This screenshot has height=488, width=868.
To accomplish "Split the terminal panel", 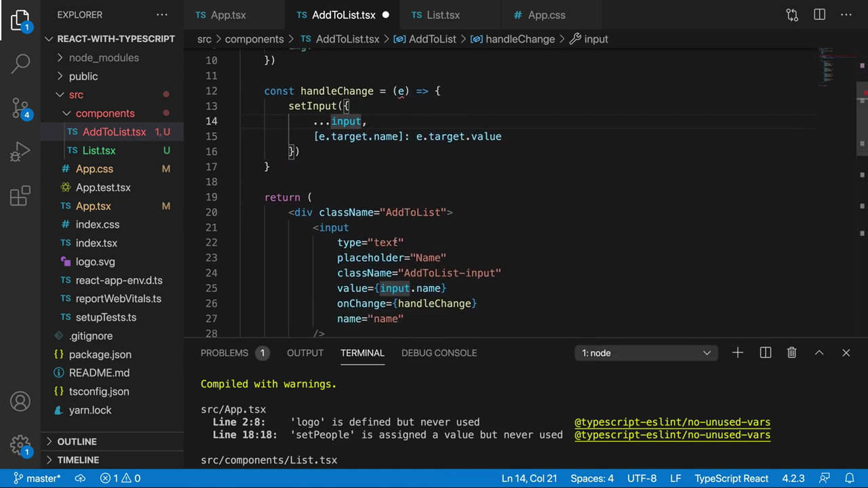I will point(766,352).
